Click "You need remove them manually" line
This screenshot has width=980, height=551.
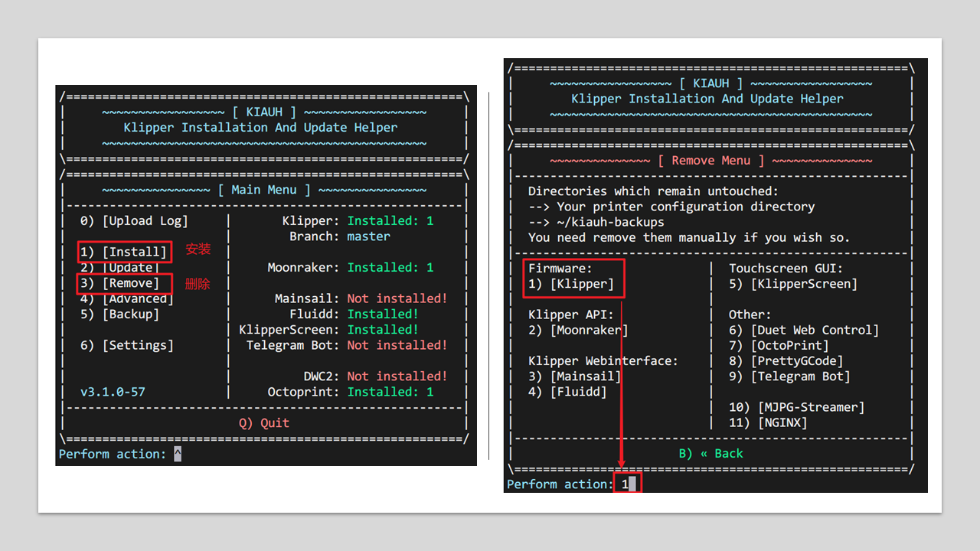[x=689, y=237]
